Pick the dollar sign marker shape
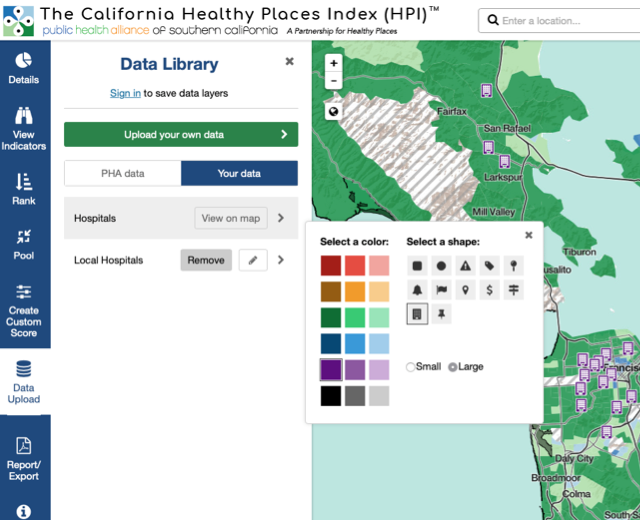This screenshot has width=640, height=520. coord(489,290)
